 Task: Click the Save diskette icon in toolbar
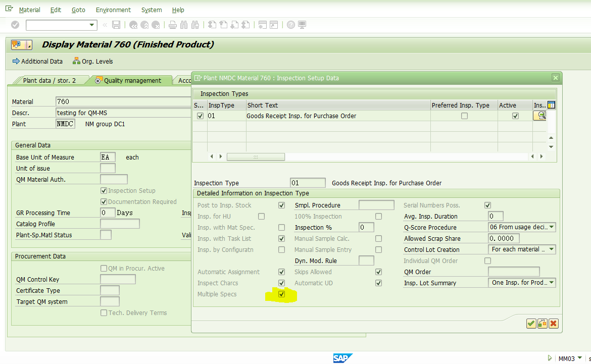point(116,25)
